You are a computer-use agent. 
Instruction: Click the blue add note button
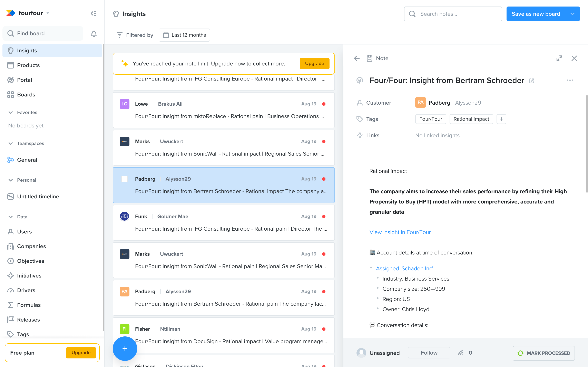(x=125, y=349)
